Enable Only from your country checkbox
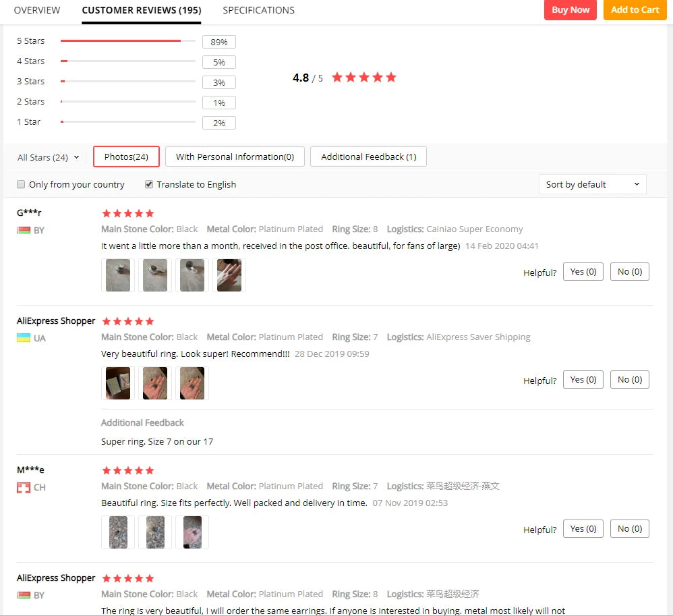Screen dimensions: 673x616 pyautogui.click(x=21, y=184)
